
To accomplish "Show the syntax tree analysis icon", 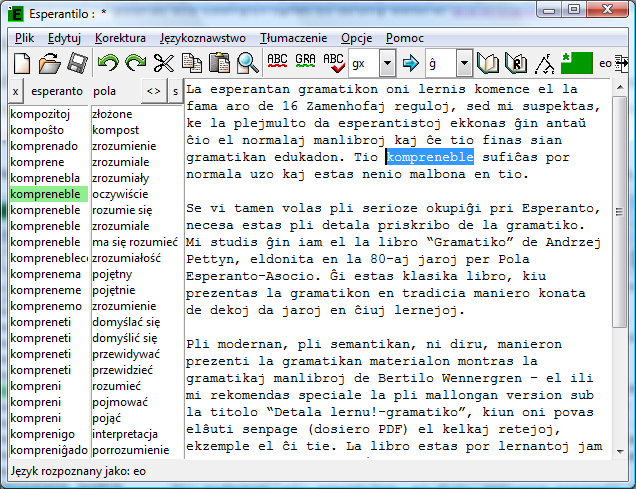I will click(544, 63).
